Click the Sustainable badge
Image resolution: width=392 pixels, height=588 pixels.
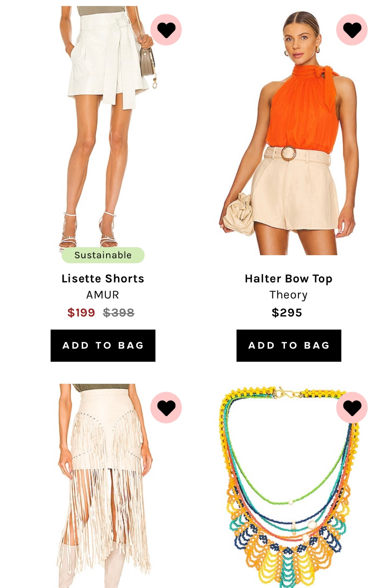coord(103,255)
